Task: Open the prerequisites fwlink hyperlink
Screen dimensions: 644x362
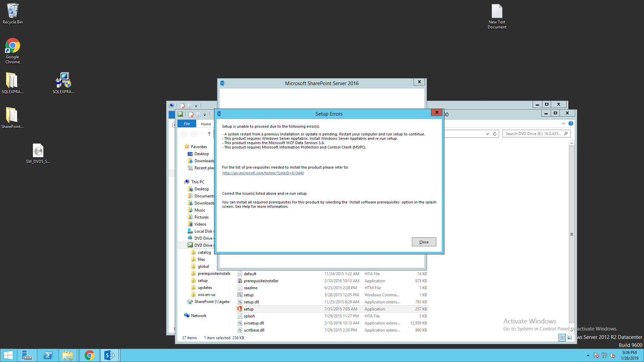Action: coord(263,173)
